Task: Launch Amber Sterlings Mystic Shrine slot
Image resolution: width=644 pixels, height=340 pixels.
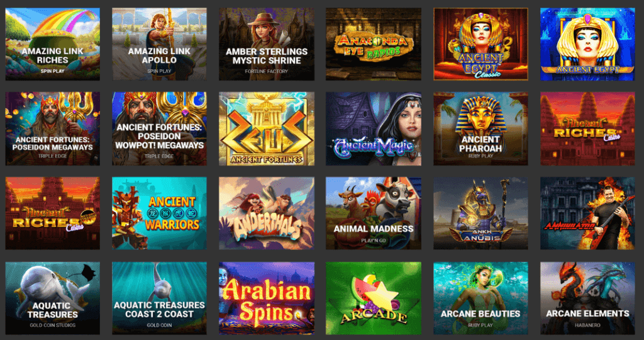Action: [x=267, y=44]
